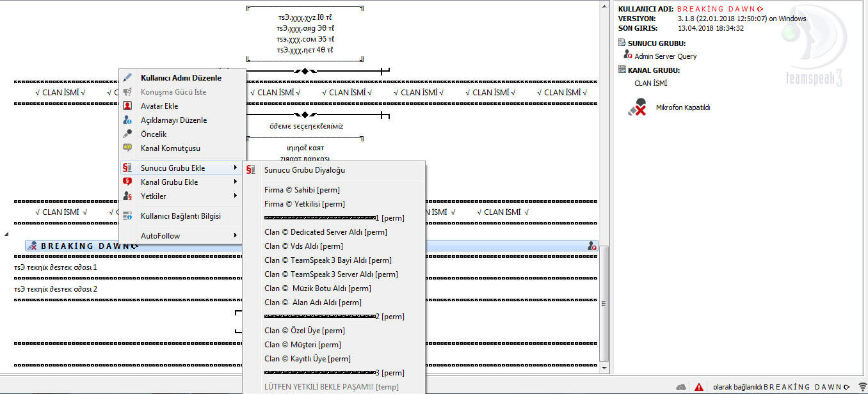Click the Admin Server Query icon in info panel
The width and height of the screenshot is (868, 394).
click(628, 55)
